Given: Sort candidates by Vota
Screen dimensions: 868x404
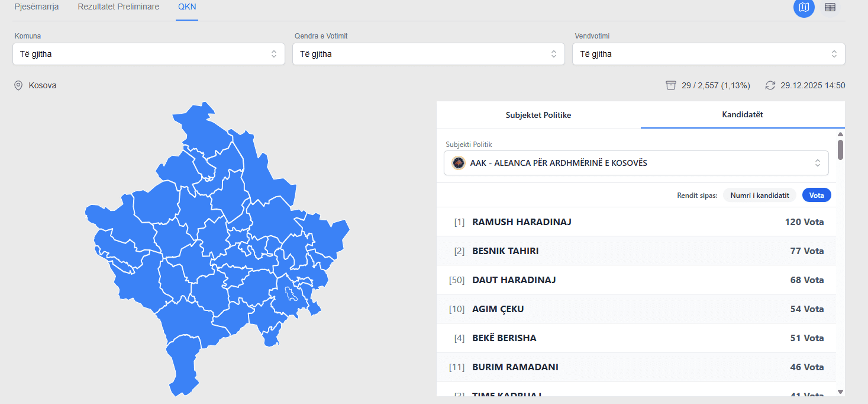Looking at the screenshot, I should 817,195.
